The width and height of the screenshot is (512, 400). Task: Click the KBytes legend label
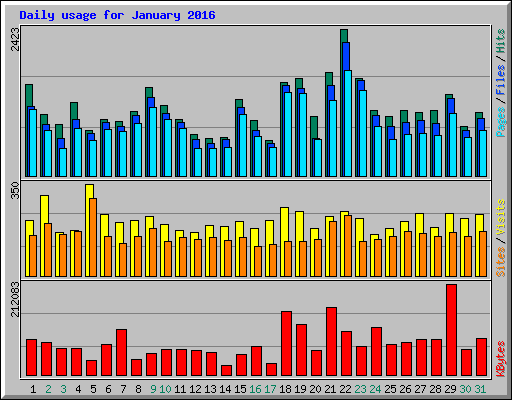(501, 359)
